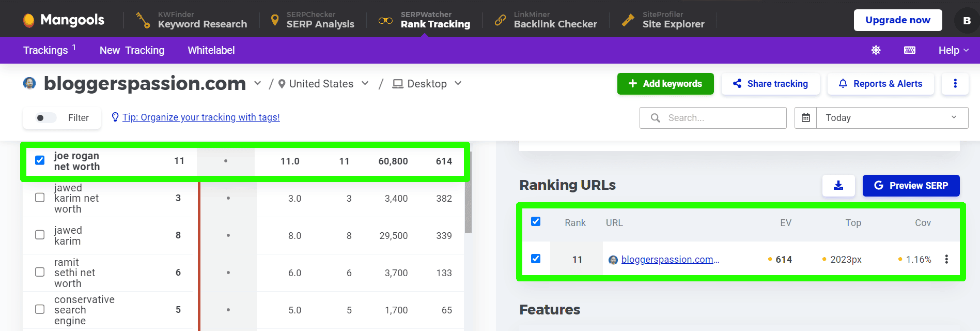
Task: Open the Whitelabel tab
Action: pos(211,50)
